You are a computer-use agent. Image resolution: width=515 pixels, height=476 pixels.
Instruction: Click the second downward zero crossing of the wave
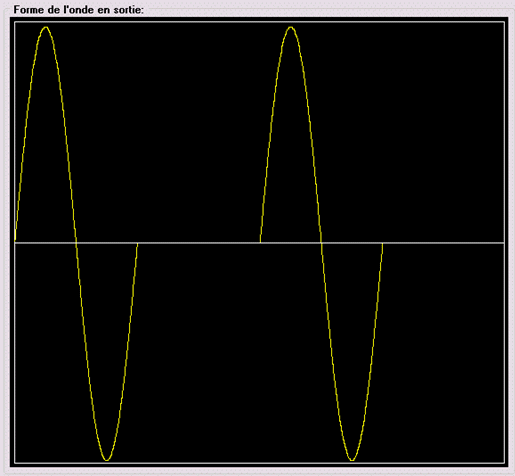tap(321, 243)
